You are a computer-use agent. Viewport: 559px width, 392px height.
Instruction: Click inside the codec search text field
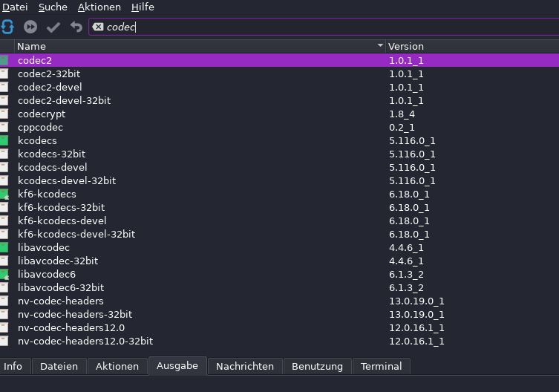[297, 27]
